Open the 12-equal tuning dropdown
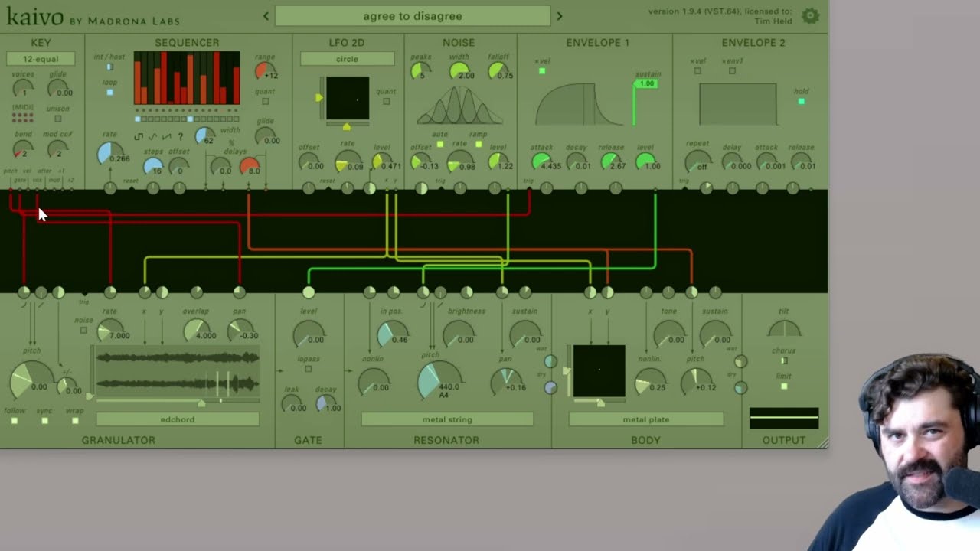The image size is (980, 551). click(41, 59)
